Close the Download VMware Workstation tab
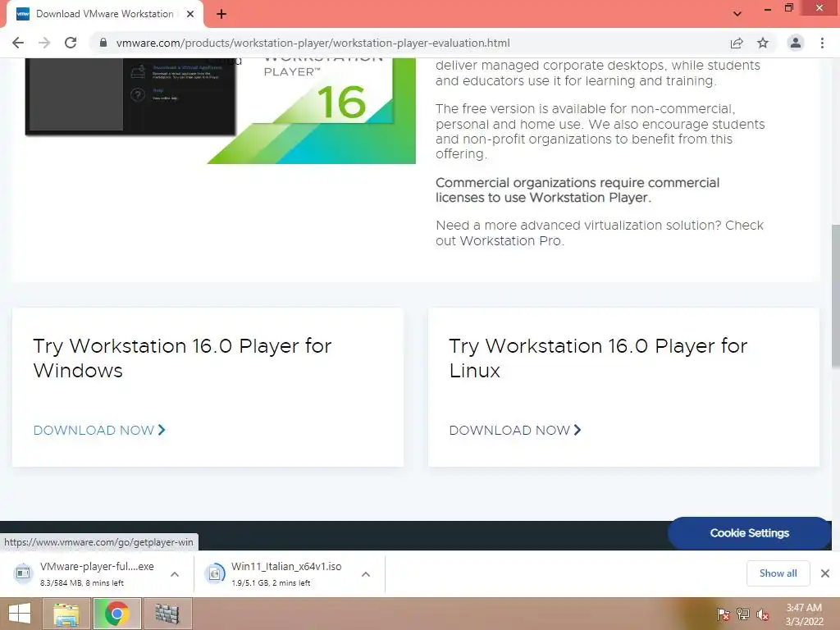The height and width of the screenshot is (630, 840). click(190, 14)
